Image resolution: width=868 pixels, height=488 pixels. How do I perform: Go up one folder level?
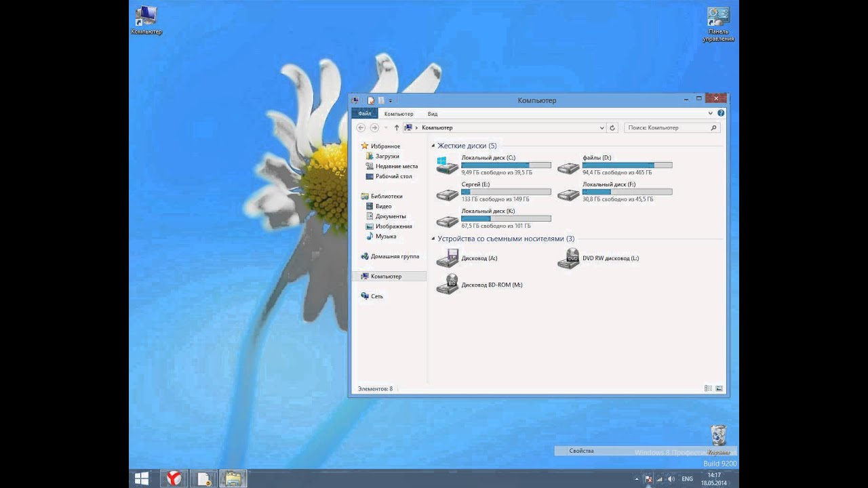point(397,127)
